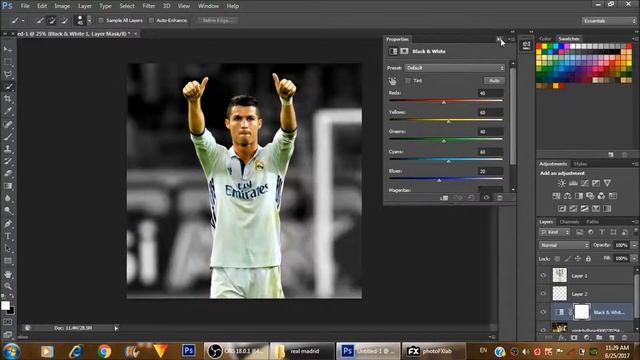
Task: Select the Hand tool
Action: point(8,274)
